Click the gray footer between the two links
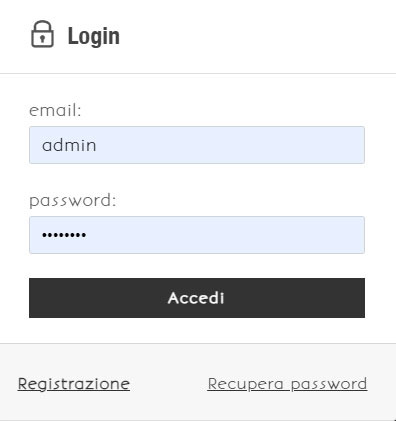The image size is (396, 421). (x=168, y=384)
